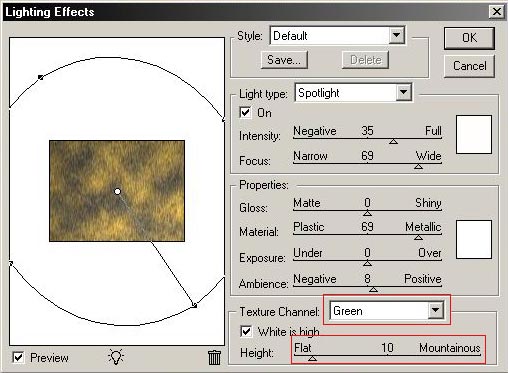
Task: Open the light color swatch
Action: pos(474,134)
